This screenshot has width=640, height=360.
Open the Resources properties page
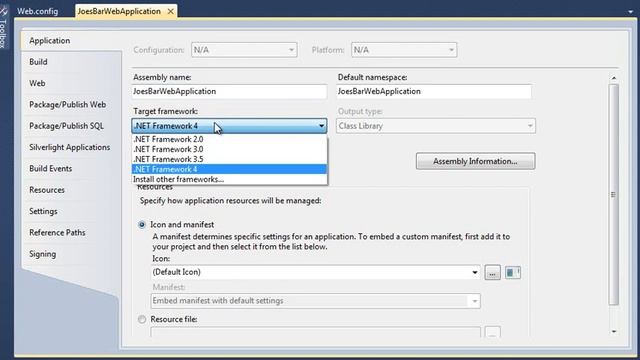pos(47,190)
